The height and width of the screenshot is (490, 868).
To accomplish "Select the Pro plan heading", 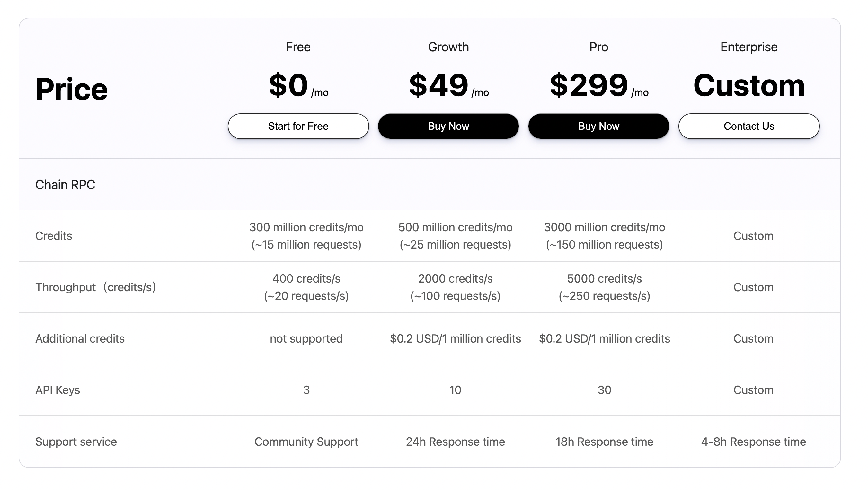I will 598,47.
